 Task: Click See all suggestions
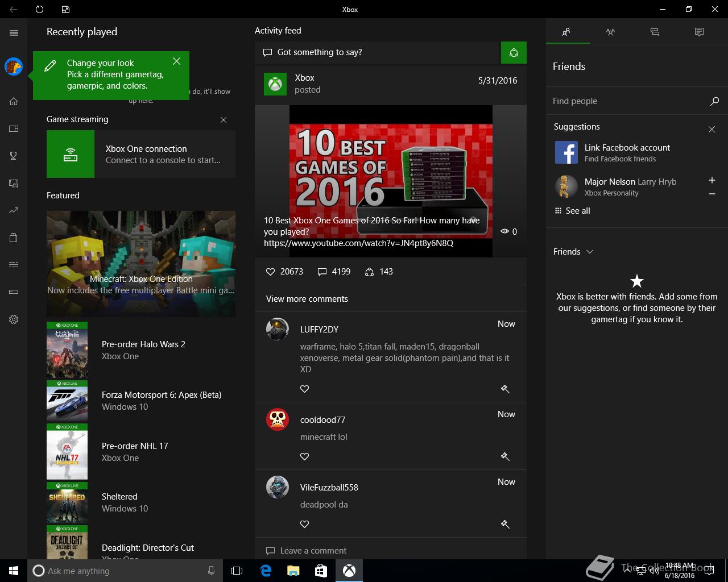point(572,211)
